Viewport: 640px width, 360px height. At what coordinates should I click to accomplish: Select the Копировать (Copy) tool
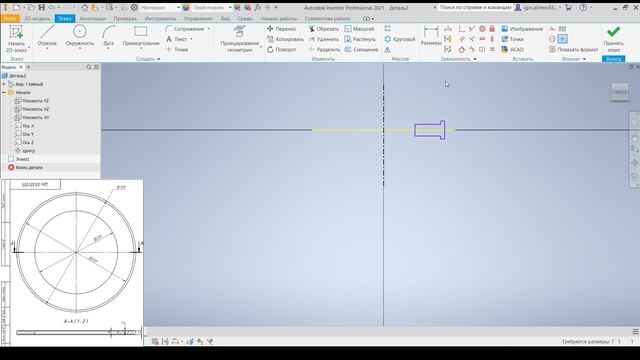point(285,39)
